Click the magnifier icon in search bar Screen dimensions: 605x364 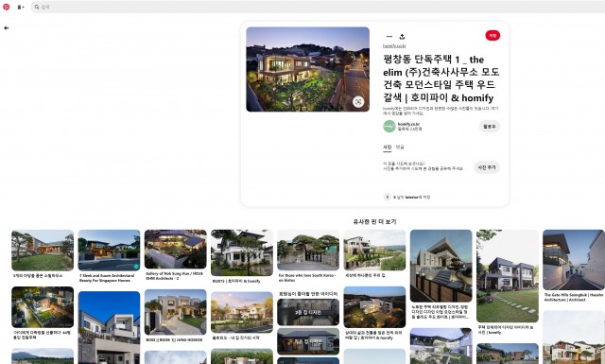37,7
